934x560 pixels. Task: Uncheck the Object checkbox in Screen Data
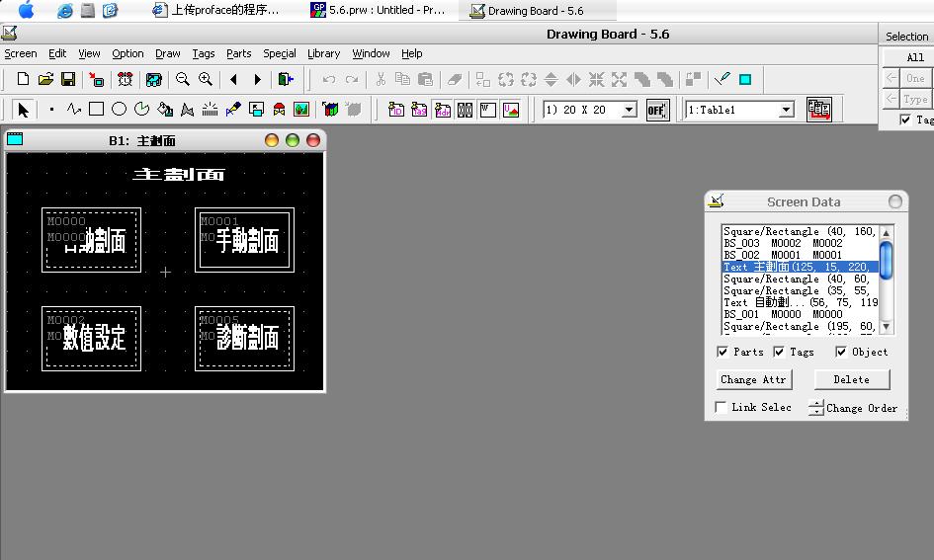(x=841, y=352)
